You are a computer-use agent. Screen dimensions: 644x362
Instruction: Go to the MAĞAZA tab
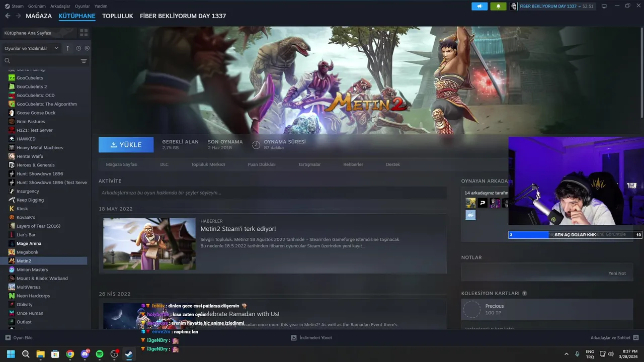[x=39, y=16]
